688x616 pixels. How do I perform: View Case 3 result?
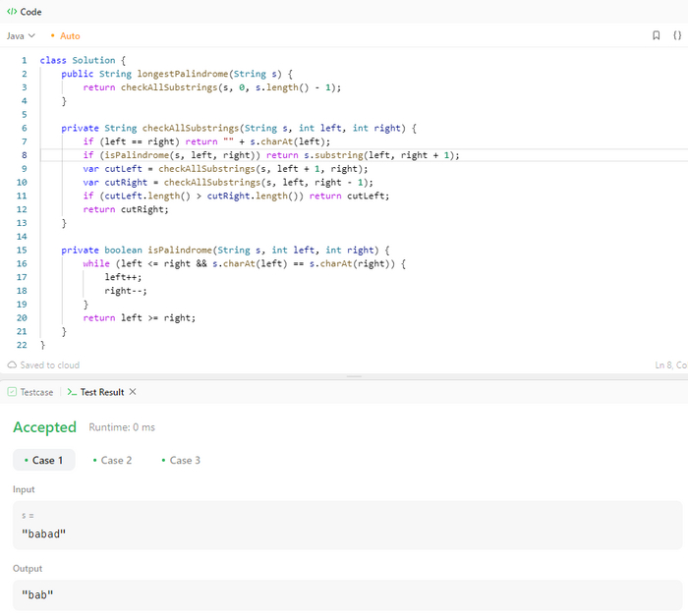point(181,460)
